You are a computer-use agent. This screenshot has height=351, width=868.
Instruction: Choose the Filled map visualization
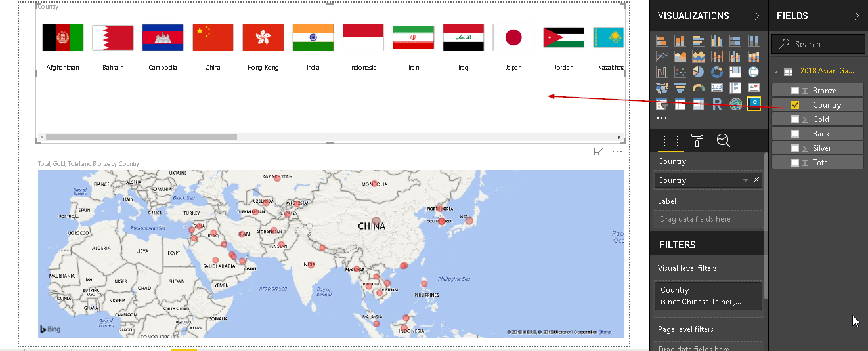(662, 88)
